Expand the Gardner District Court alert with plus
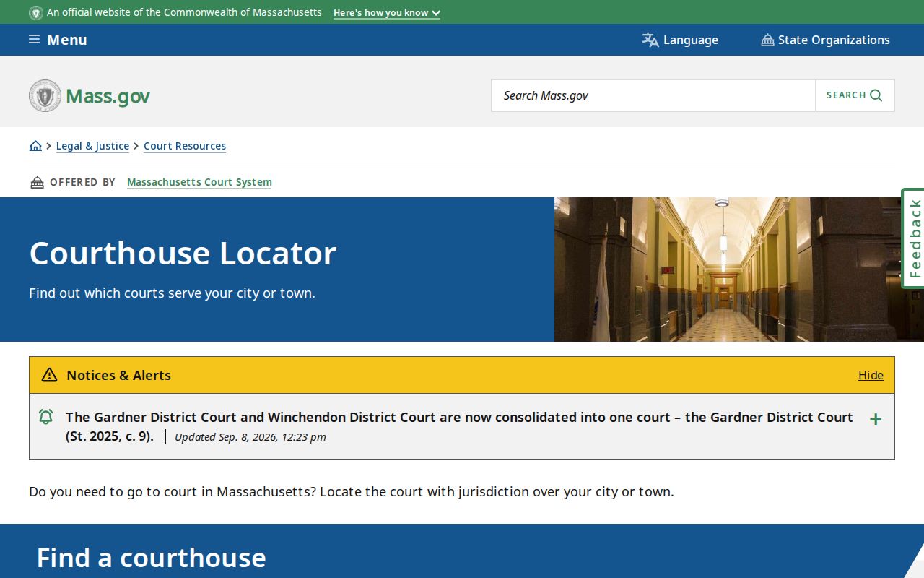Image resolution: width=924 pixels, height=578 pixels. pos(876,419)
